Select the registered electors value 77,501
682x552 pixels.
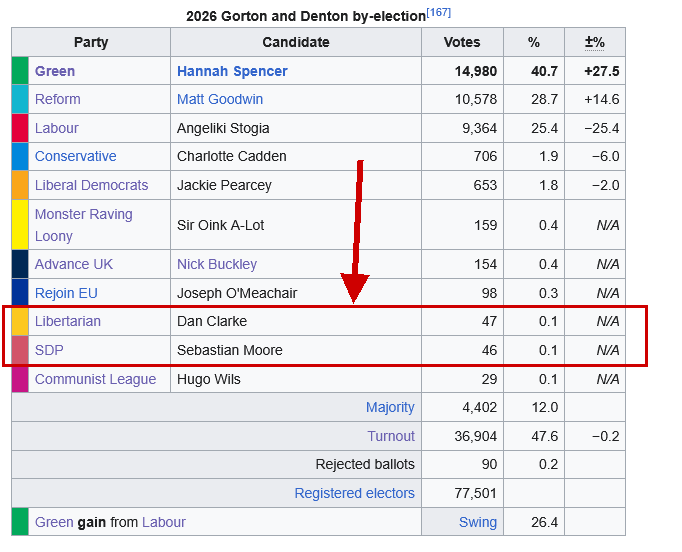coord(476,493)
